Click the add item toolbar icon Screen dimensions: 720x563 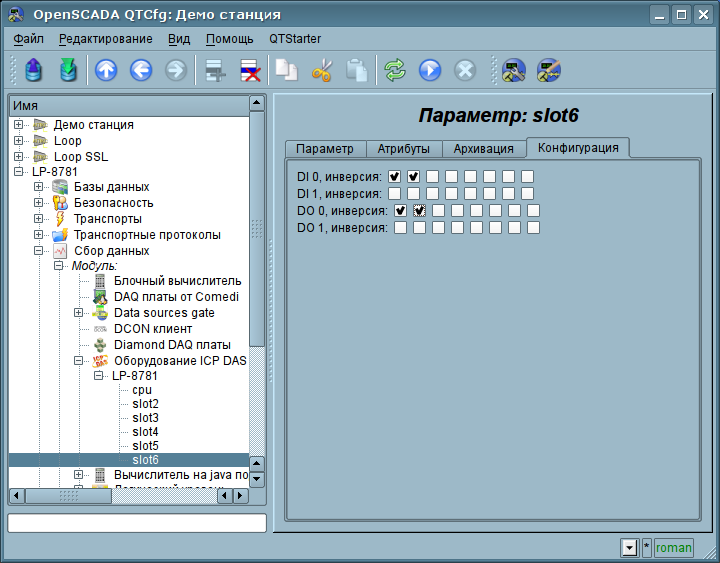213,70
